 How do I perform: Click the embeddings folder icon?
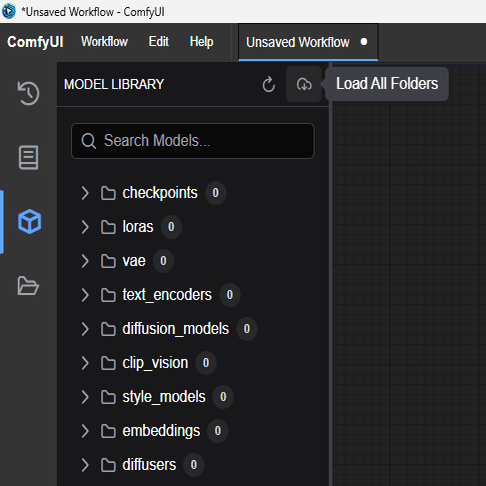tap(108, 431)
